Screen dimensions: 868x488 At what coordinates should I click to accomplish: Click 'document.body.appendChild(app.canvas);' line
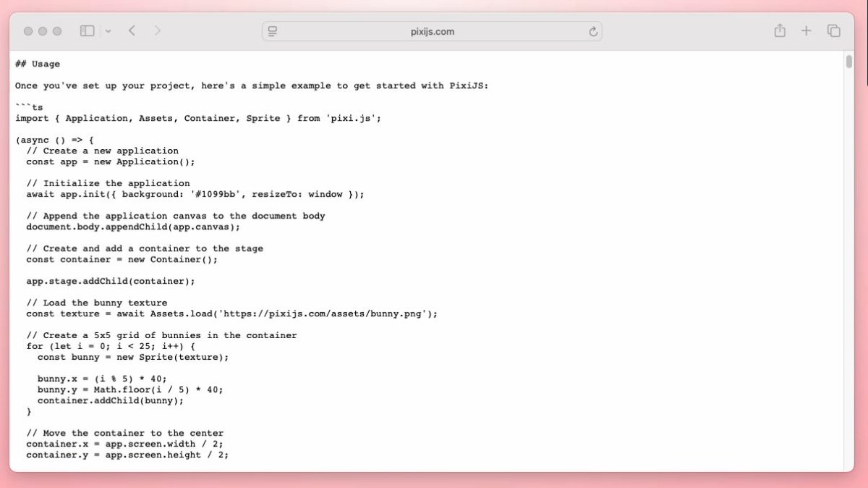133,227
